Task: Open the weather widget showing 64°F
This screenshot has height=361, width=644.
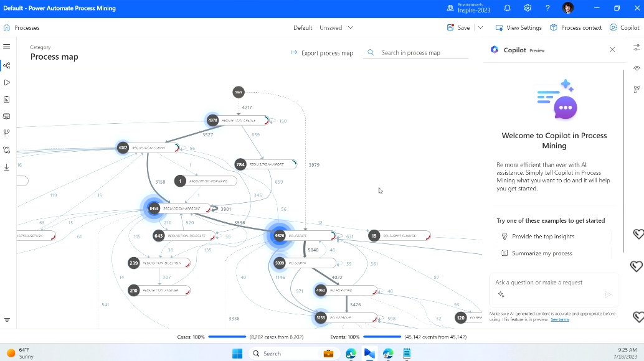Action: [21, 353]
